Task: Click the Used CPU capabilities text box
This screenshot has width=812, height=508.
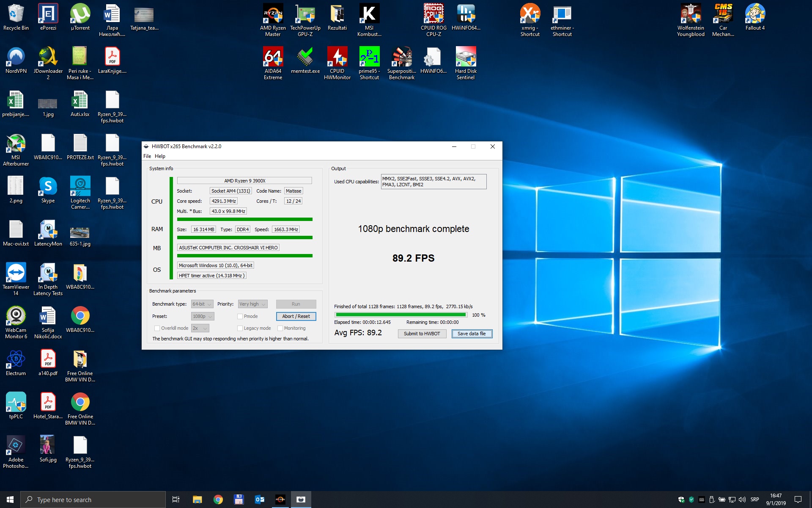Action: (433, 182)
